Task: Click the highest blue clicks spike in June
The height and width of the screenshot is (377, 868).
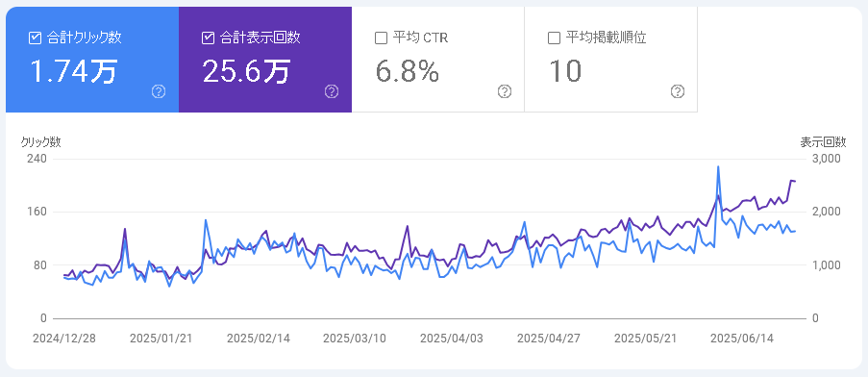Action: point(718,166)
